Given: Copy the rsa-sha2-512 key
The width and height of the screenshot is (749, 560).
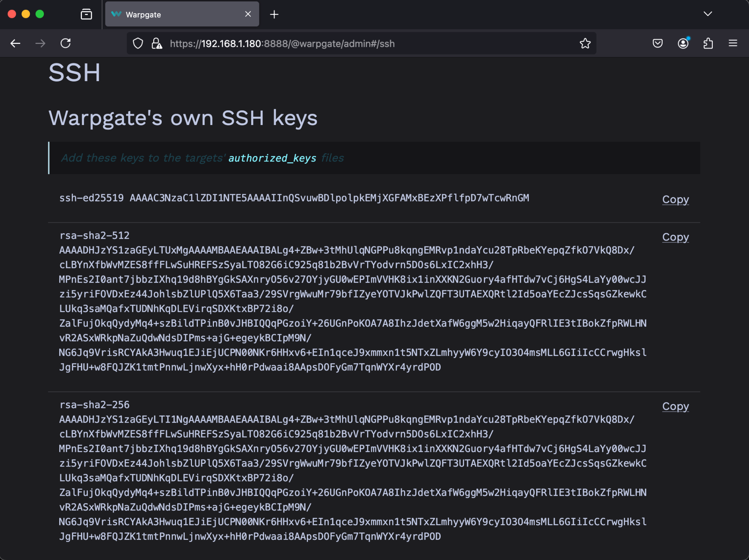Looking at the screenshot, I should click(675, 237).
